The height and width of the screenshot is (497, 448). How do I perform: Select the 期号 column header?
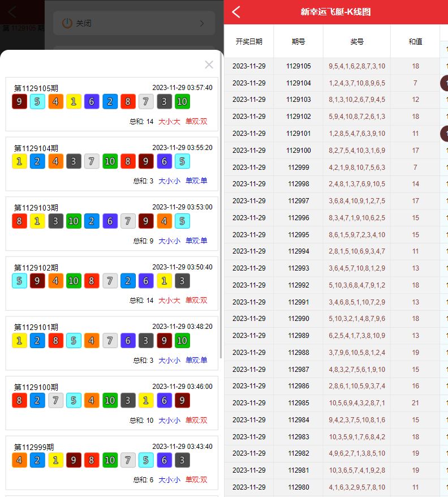click(298, 41)
